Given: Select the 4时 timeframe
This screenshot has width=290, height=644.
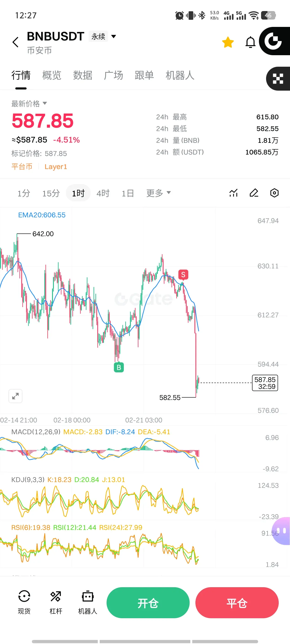Looking at the screenshot, I should click(x=103, y=193).
